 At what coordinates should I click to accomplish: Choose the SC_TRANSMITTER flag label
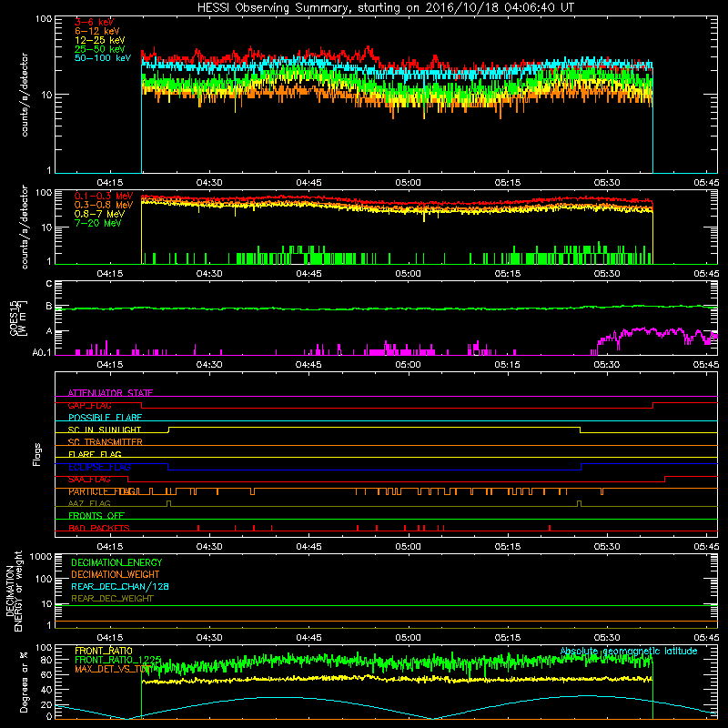[105, 441]
